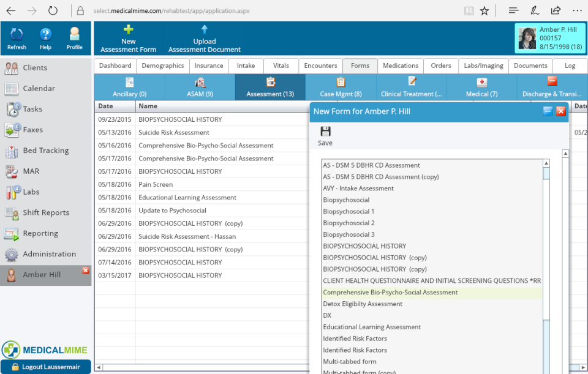Open Bed Tracking from the sidebar
The width and height of the screenshot is (588, 374).
tap(13, 151)
